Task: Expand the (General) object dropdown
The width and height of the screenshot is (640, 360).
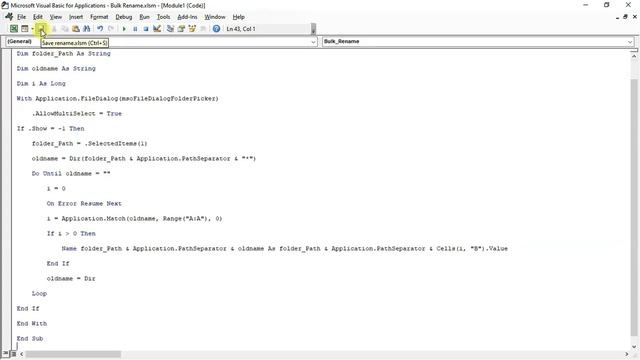Action: (313, 42)
